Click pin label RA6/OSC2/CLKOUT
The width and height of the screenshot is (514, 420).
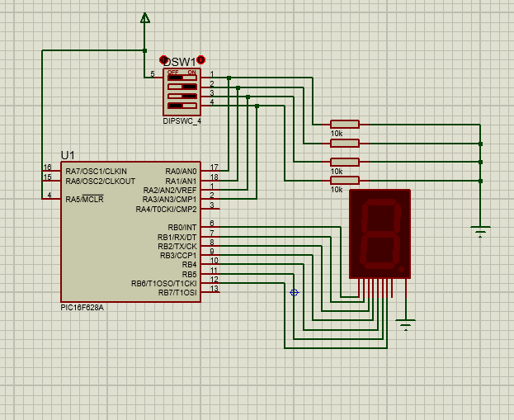click(x=101, y=181)
